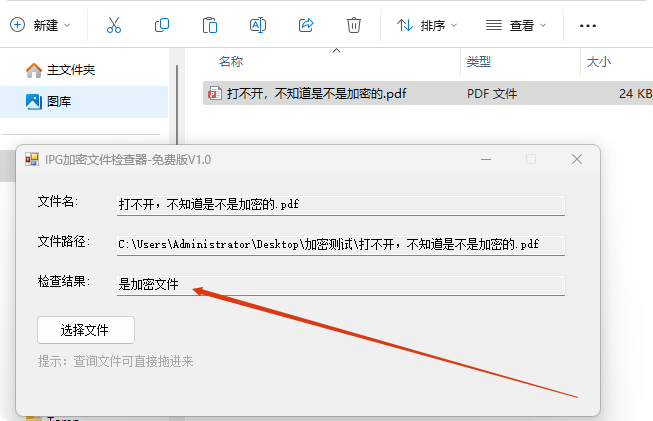Click PDF 文件 type cell

click(x=492, y=94)
